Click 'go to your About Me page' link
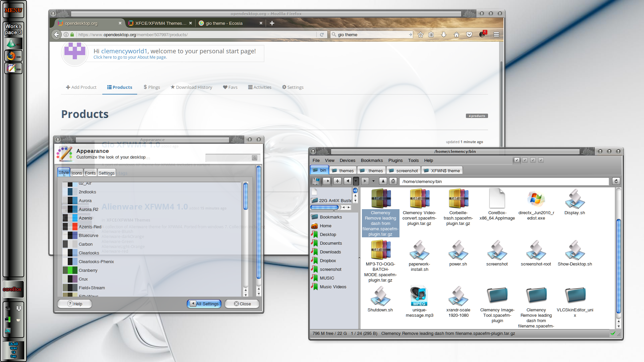Screen dimensions: 644x362 point(130,57)
